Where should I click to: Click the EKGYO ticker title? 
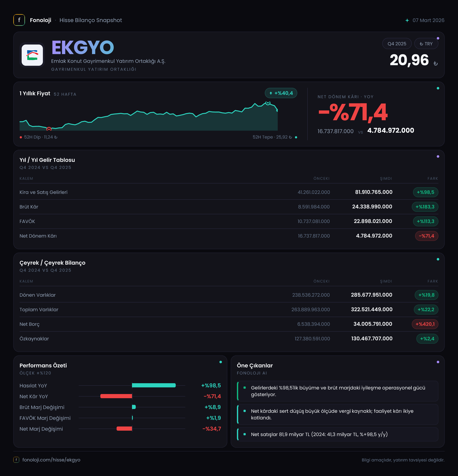click(x=83, y=48)
